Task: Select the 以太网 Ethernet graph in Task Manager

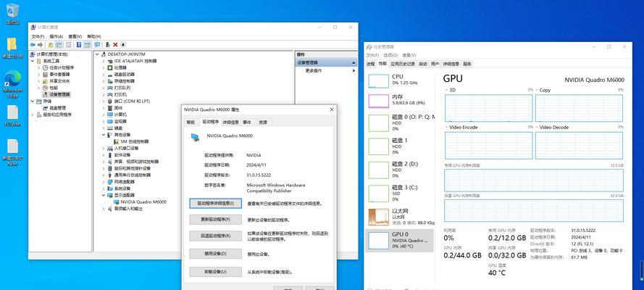Action: 378,217
